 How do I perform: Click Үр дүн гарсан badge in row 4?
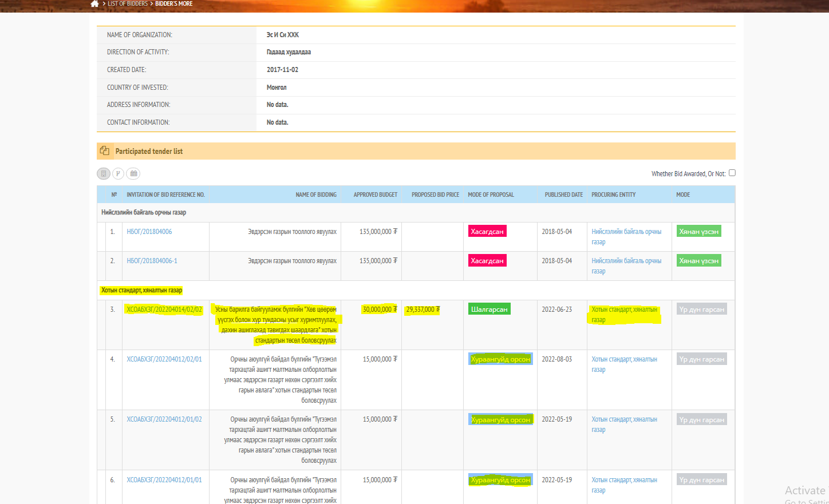pyautogui.click(x=701, y=359)
